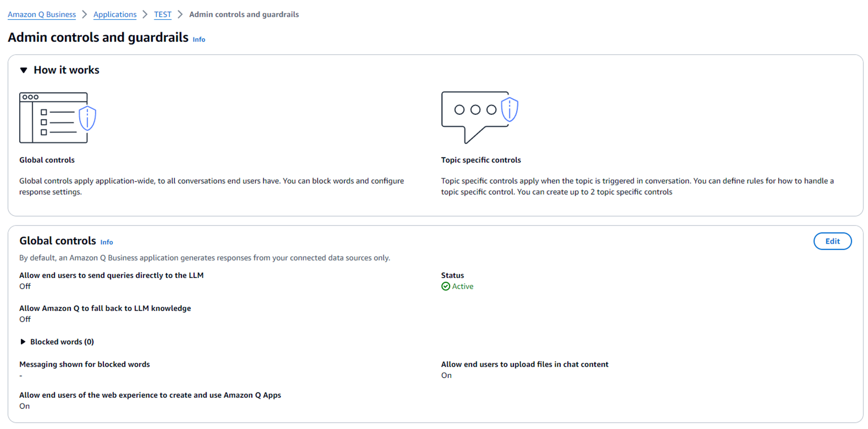Click Info link next to Global controls

point(107,242)
